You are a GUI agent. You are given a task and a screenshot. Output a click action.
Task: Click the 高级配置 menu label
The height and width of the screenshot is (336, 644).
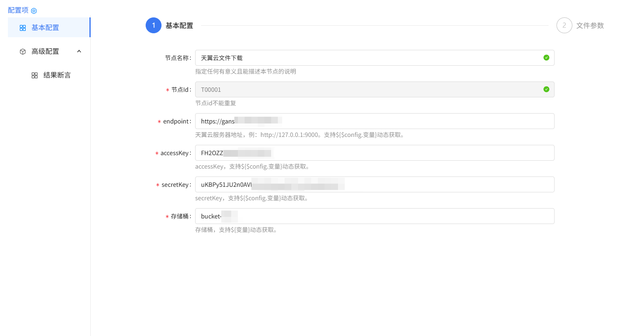click(x=45, y=51)
